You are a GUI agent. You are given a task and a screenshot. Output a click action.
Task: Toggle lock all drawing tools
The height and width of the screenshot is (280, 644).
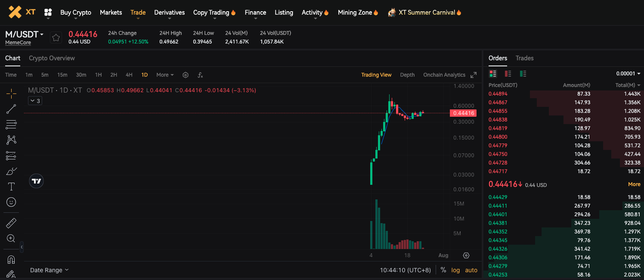pos(11,275)
